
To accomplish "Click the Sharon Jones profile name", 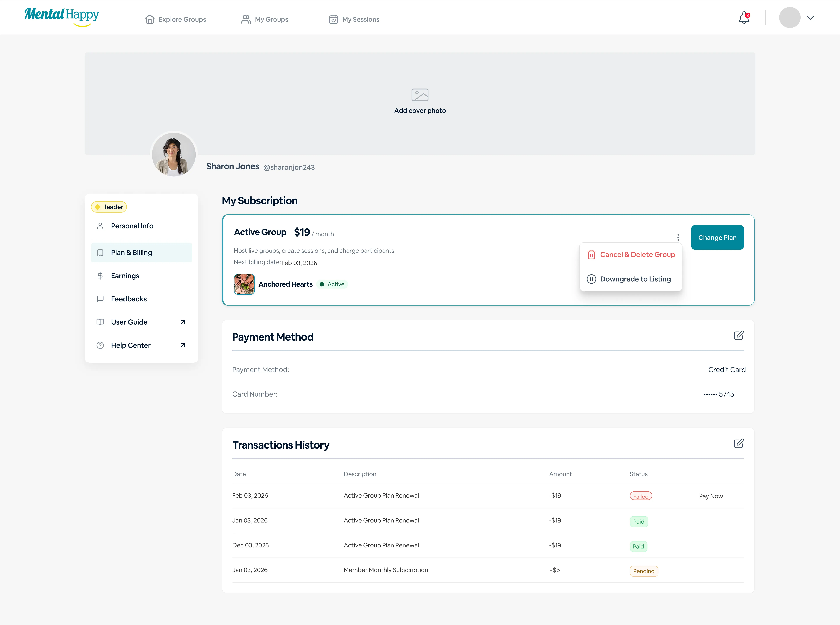I will [233, 166].
